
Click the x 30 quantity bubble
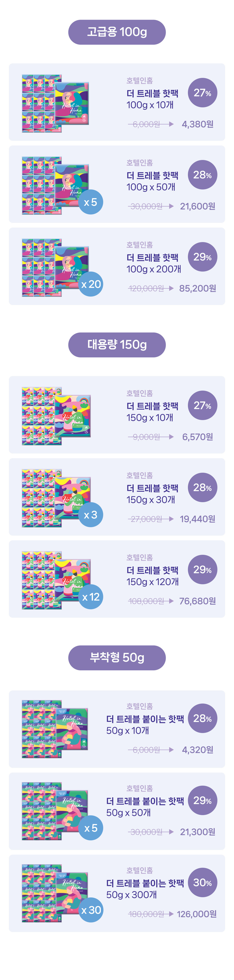point(91,910)
